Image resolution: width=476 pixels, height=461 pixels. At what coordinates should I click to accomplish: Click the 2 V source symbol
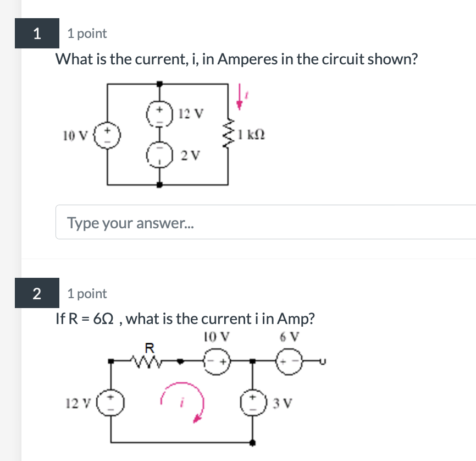click(x=159, y=153)
